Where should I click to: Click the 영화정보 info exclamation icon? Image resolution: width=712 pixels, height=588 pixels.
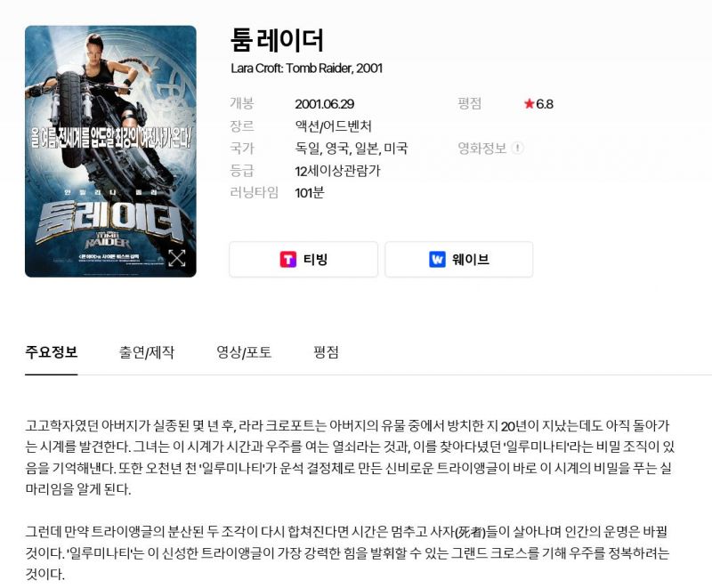point(517,148)
